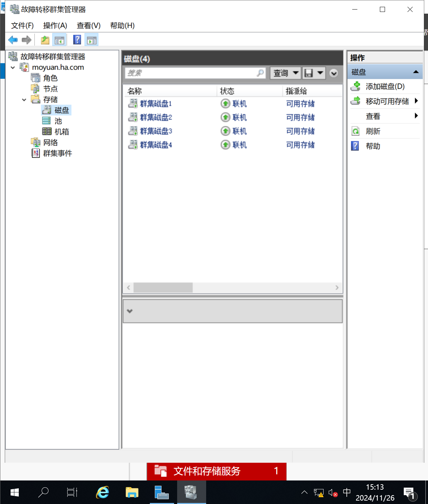The width and height of the screenshot is (428, 504).
Task: Click the 添加磁盘(D) action
Action: point(385,87)
